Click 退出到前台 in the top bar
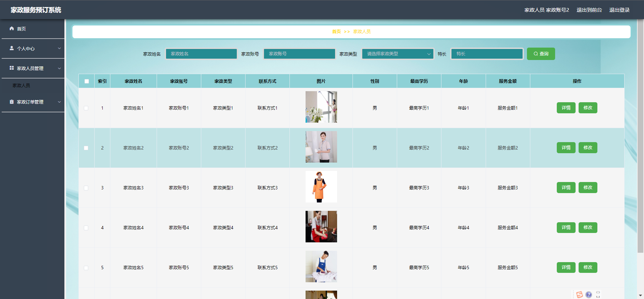644x299 pixels. click(x=589, y=10)
